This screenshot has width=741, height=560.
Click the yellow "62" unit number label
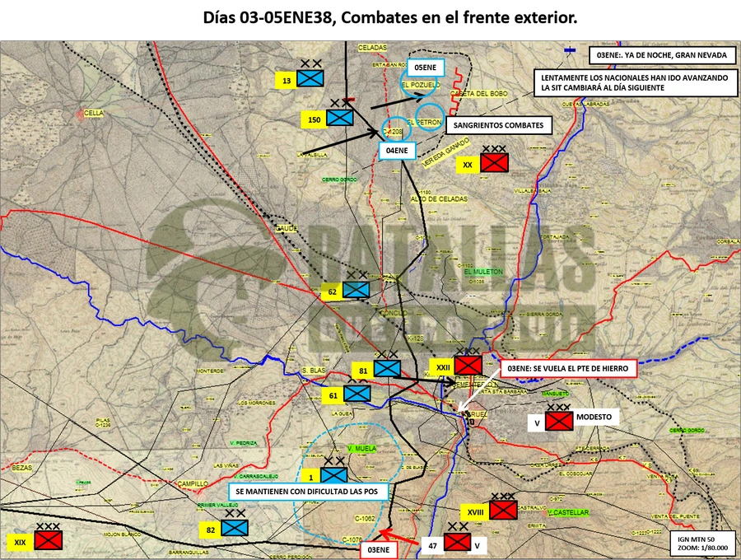pos(333,292)
